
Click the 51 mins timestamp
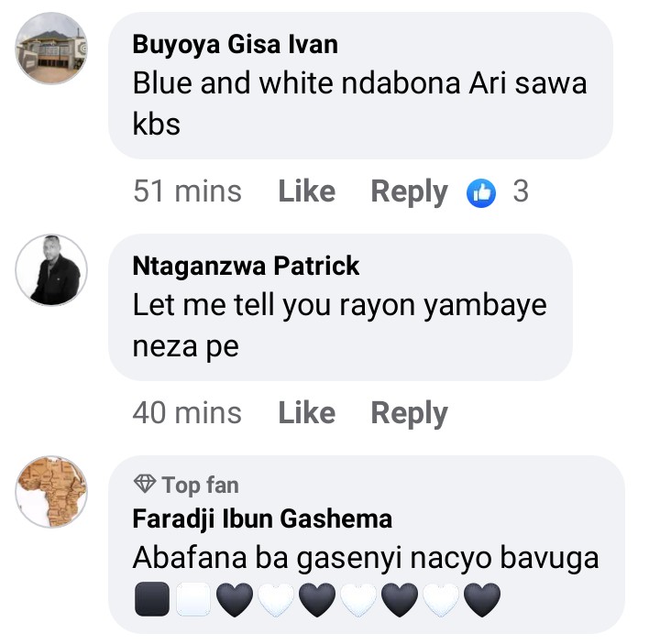(x=187, y=191)
